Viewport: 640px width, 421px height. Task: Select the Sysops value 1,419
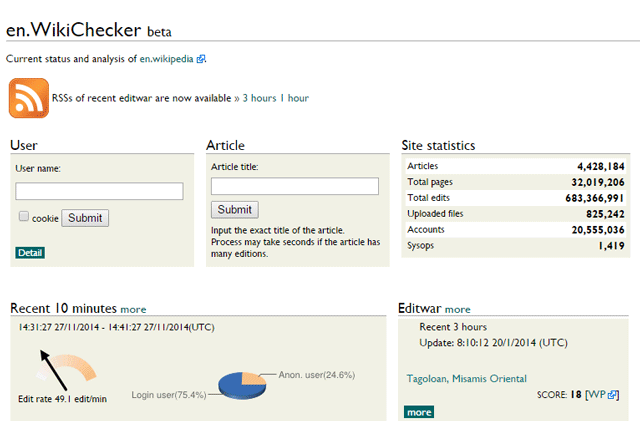[611, 246]
